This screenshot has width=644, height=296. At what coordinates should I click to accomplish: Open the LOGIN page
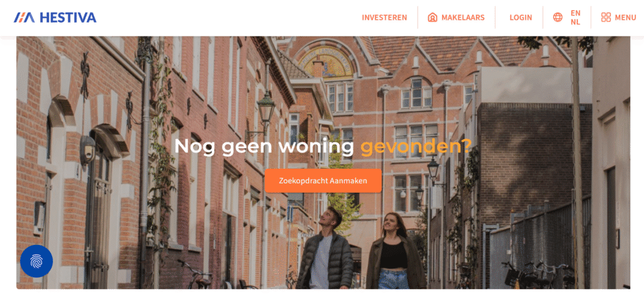[x=521, y=18]
